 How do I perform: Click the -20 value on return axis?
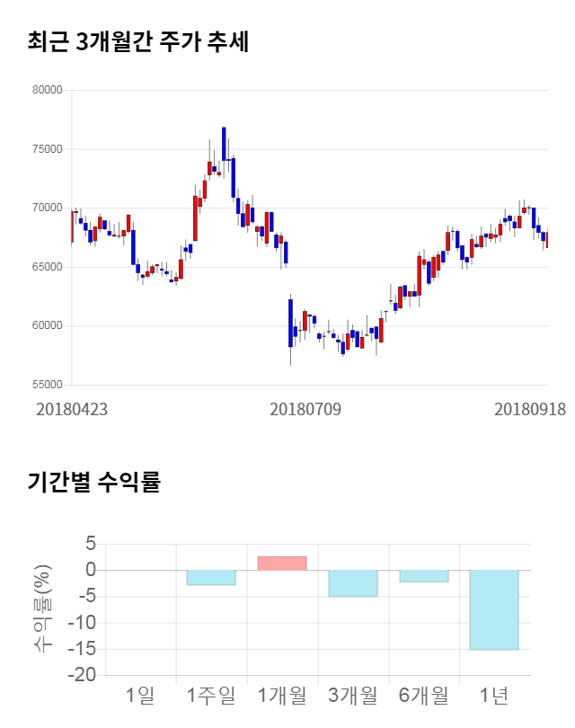coord(82,675)
